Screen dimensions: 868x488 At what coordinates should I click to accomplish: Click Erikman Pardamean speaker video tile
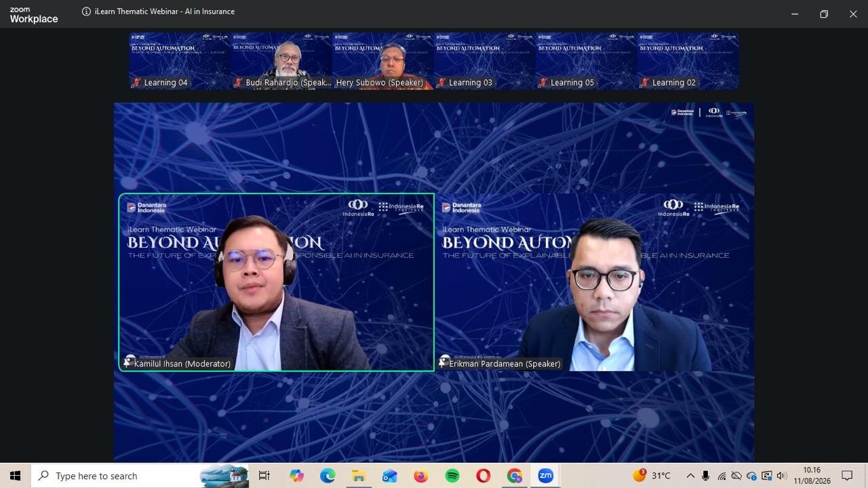click(x=593, y=282)
